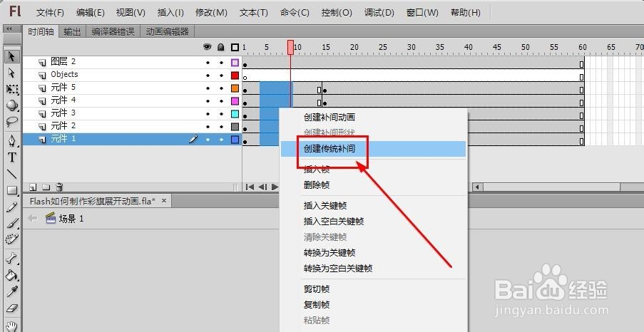Viewport: 644px width, 332px height.
Task: Lock the 元件 2 layer
Action: pos(221,128)
